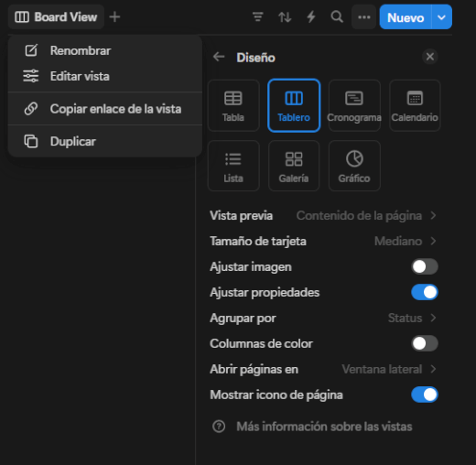476x465 pixels.
Task: Choose Duplicar from the menu
Action: coord(105,142)
